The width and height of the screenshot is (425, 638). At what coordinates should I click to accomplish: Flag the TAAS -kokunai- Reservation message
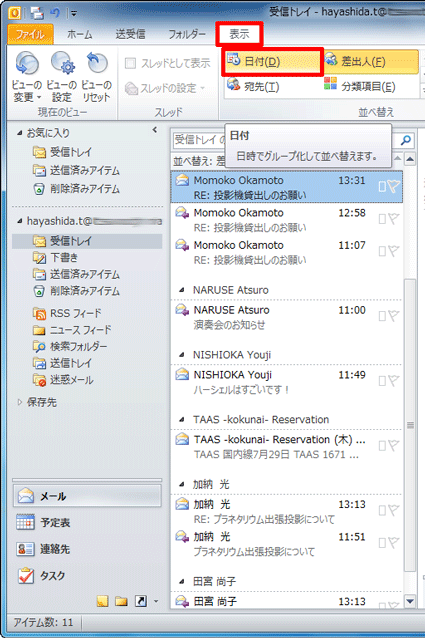click(394, 446)
